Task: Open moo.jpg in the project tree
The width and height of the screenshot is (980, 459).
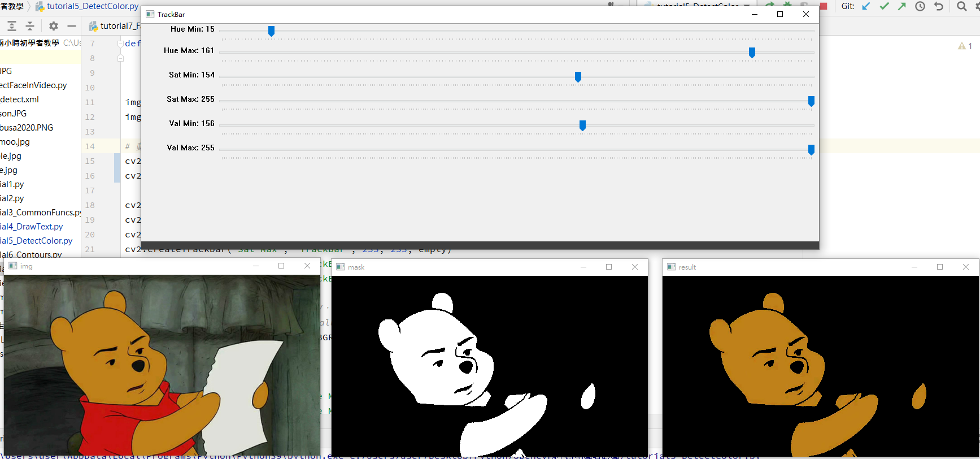Action: (x=15, y=141)
